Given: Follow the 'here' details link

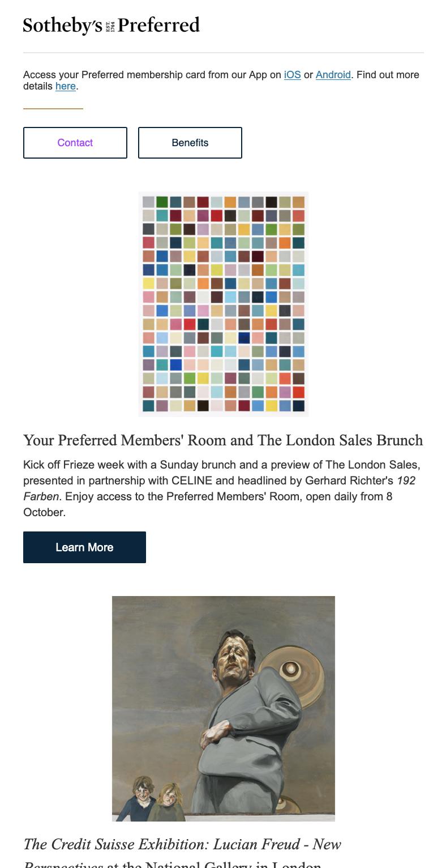Looking at the screenshot, I should click(65, 86).
